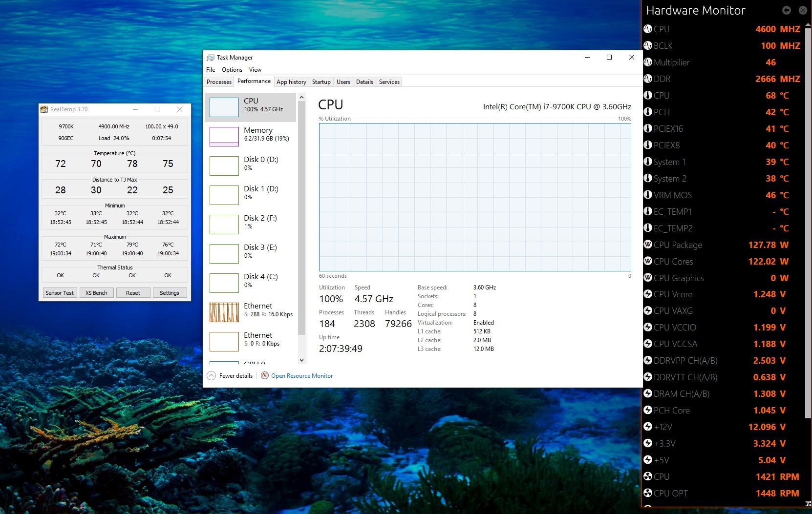Screen dimensions: 812x514
Task: Click the 4900.00 MHz value in RealTemp
Action: coord(114,126)
